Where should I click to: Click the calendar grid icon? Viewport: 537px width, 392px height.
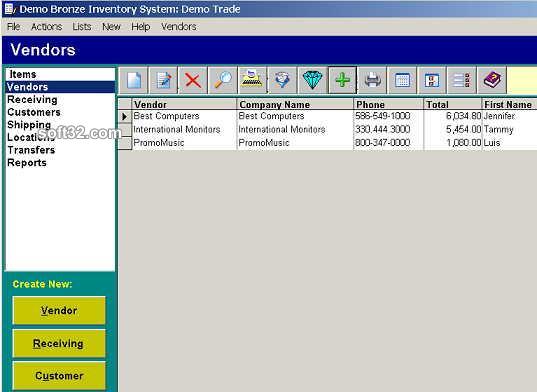402,80
